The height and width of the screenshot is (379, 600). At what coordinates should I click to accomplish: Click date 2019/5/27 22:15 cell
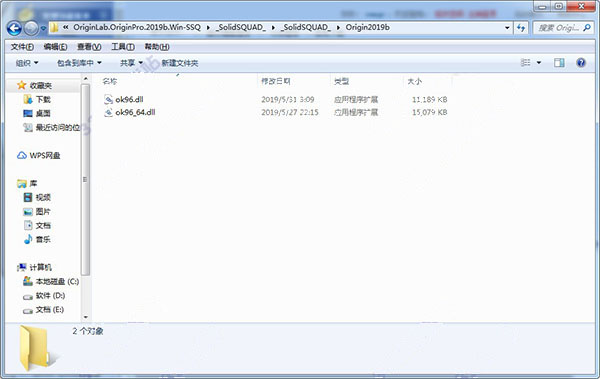290,112
